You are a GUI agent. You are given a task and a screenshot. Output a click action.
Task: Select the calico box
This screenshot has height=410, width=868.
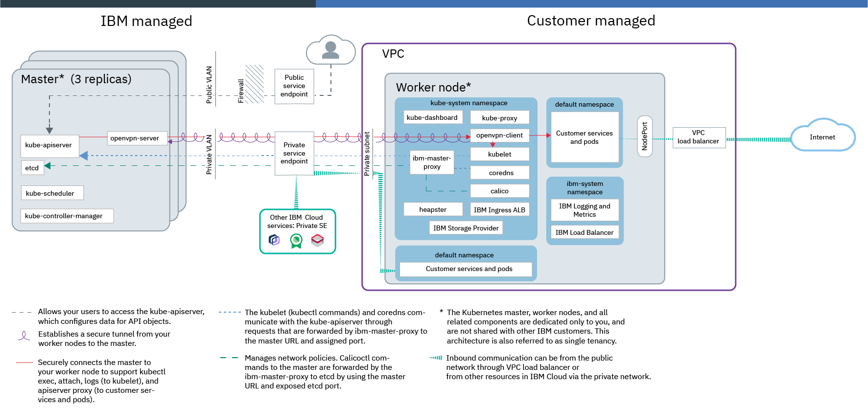coord(500,191)
